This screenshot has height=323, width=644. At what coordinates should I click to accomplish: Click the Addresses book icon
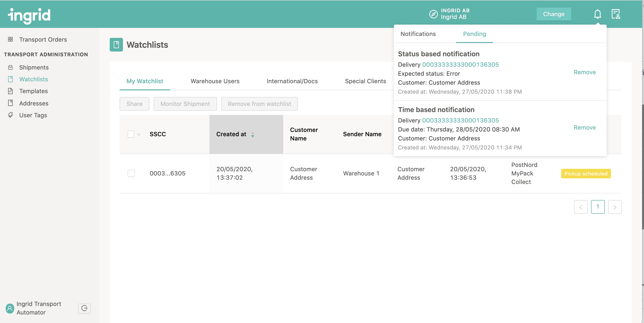pyautogui.click(x=10, y=103)
